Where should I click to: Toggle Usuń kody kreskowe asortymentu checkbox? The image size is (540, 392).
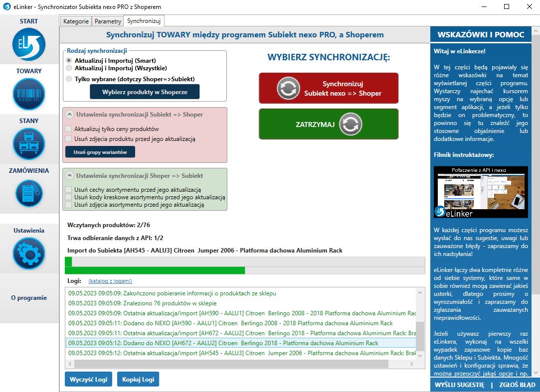pyautogui.click(x=69, y=197)
